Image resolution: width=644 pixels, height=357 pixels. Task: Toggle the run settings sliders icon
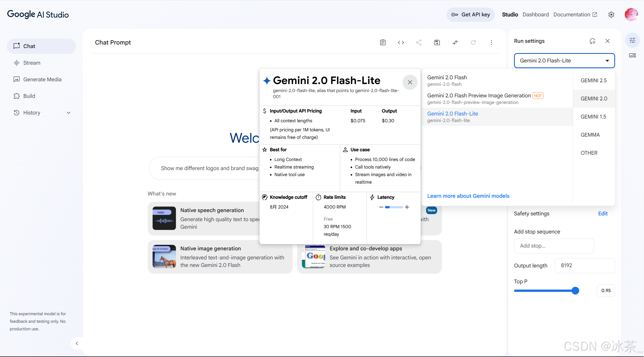pyautogui.click(x=632, y=40)
